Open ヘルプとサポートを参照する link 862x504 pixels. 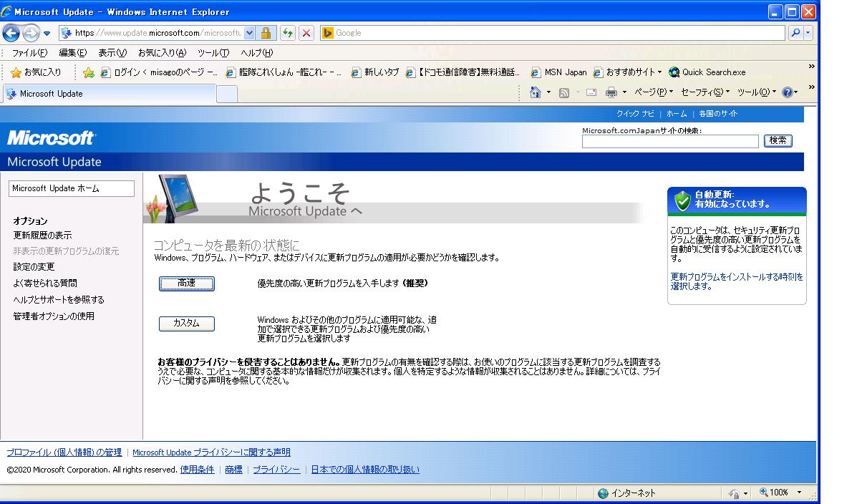pos(59,300)
